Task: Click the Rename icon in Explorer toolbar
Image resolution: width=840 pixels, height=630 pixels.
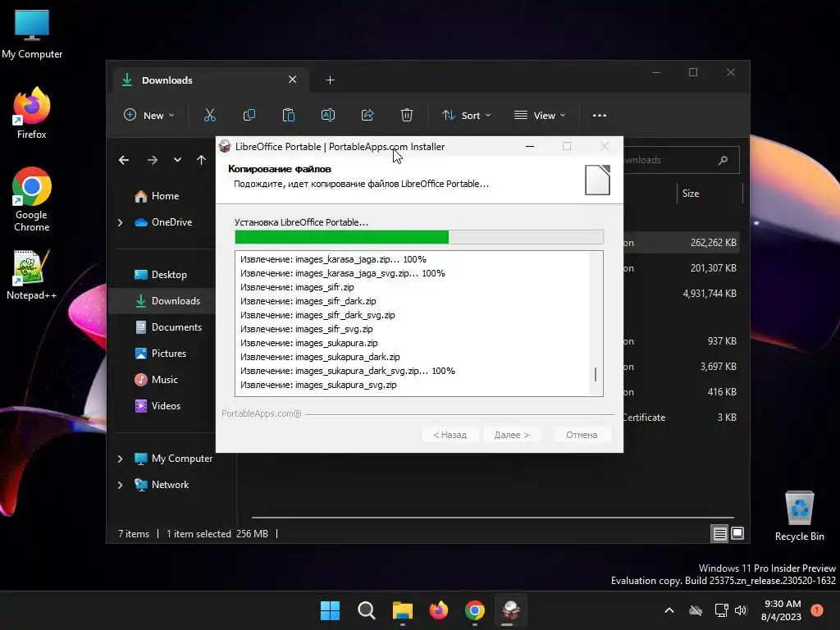Action: click(328, 115)
